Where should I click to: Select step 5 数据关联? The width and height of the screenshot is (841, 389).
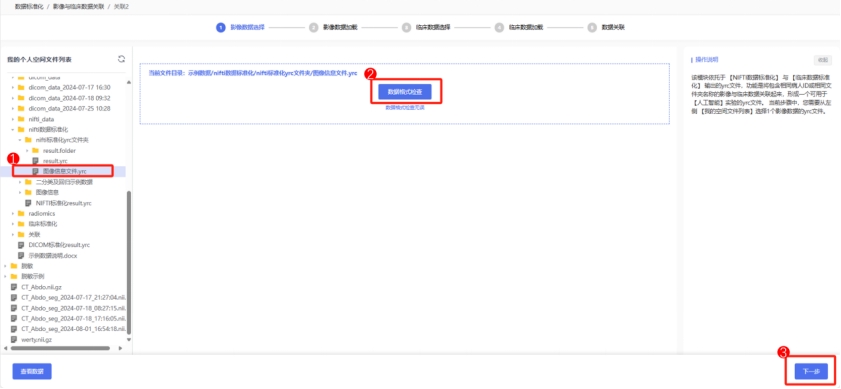pyautogui.click(x=606, y=27)
